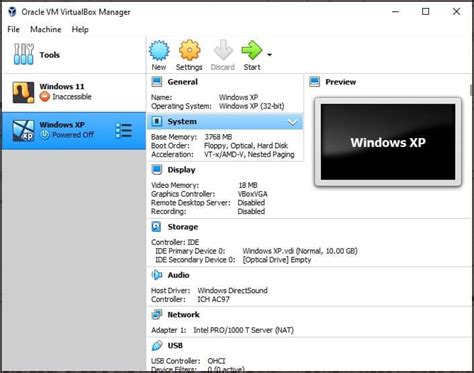Click the USB Controller value OHCI

click(x=216, y=361)
